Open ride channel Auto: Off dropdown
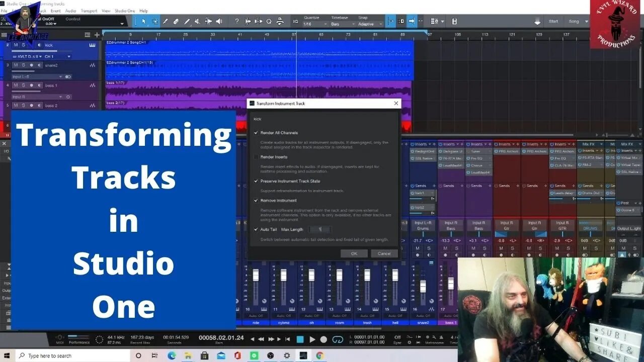The width and height of the screenshot is (644, 362). (x=256, y=316)
